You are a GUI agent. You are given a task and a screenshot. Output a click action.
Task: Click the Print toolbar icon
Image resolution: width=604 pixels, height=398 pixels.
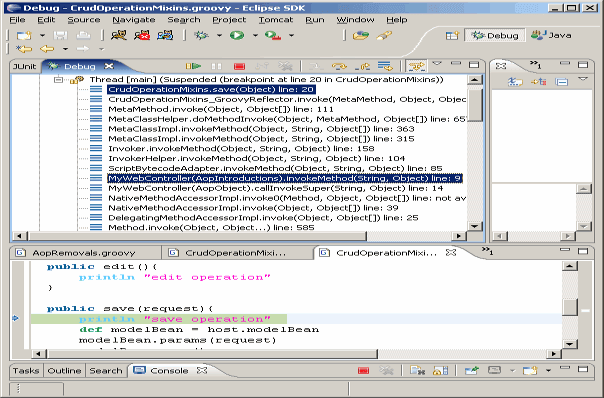(x=83, y=35)
